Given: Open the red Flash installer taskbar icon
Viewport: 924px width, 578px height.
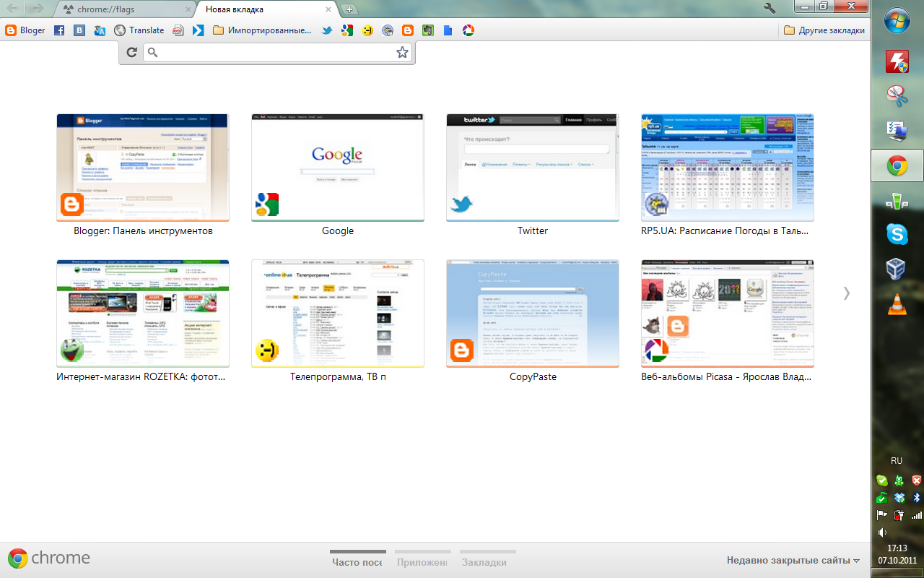Looking at the screenshot, I should 897,62.
